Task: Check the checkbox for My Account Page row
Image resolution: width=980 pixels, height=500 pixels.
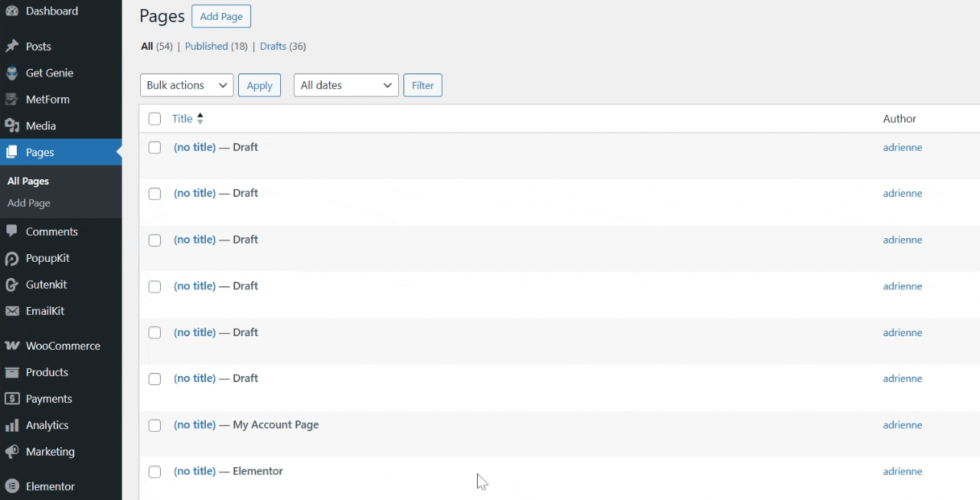Action: click(x=155, y=425)
